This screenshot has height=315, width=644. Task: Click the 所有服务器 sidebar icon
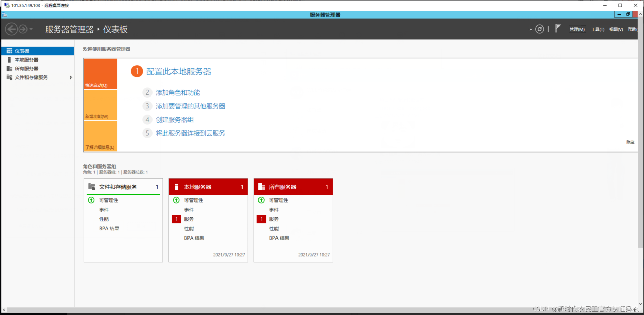pos(9,69)
